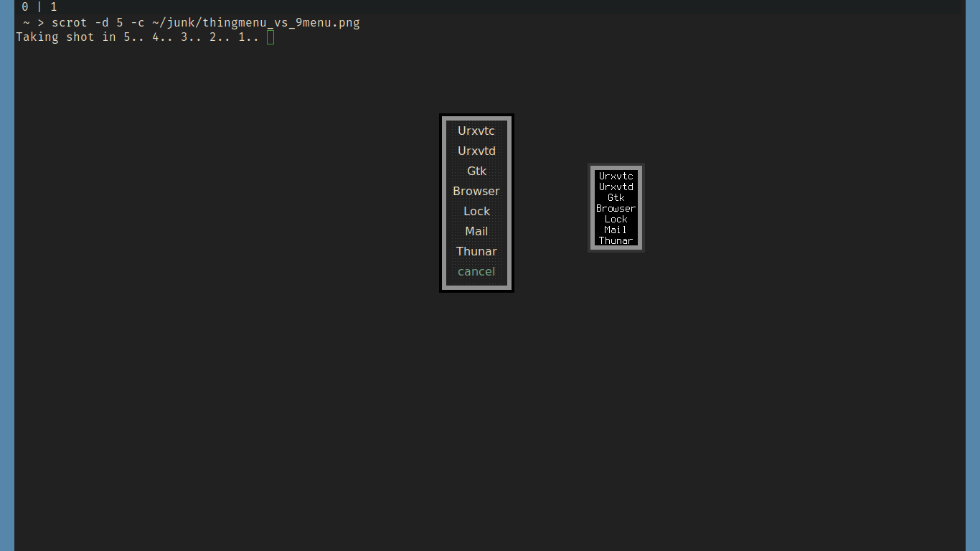
Task: Choose Lock in the larger menu
Action: [476, 211]
